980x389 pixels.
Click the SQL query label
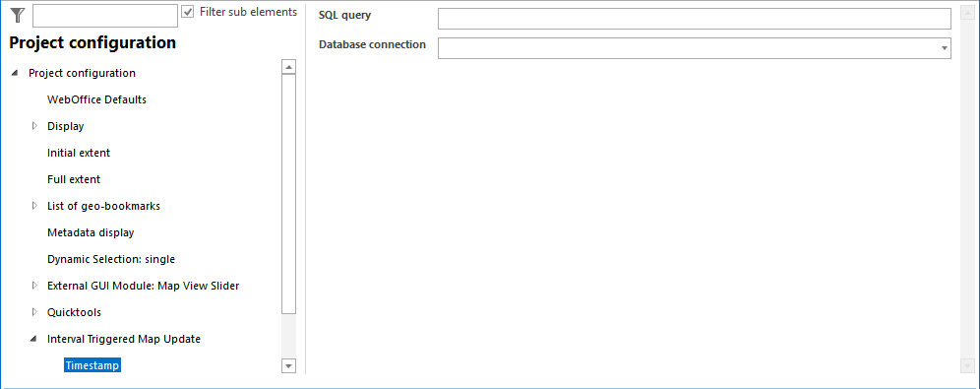(x=345, y=15)
